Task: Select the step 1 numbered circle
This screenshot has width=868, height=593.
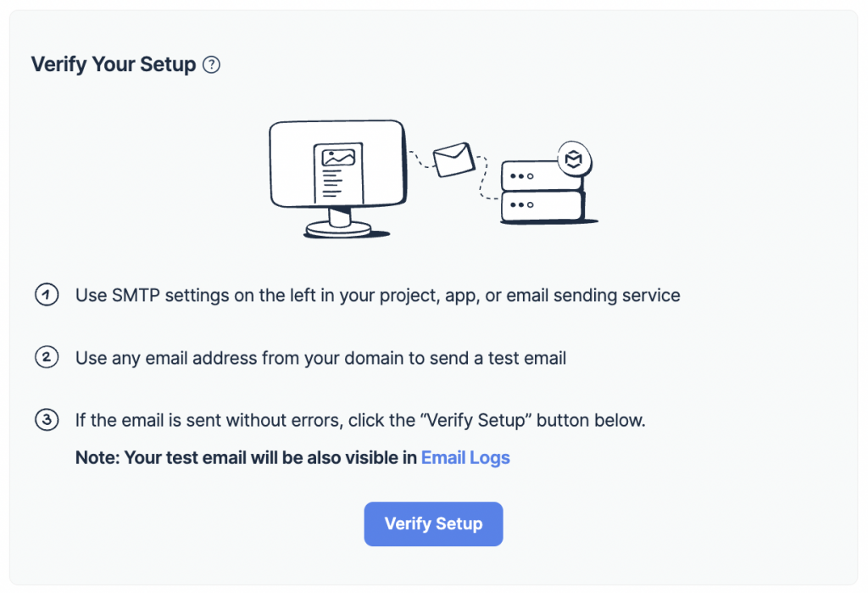Action: [x=47, y=295]
